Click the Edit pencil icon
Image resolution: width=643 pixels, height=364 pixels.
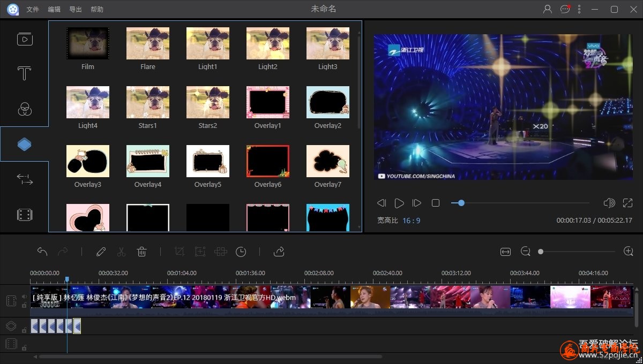click(x=101, y=252)
